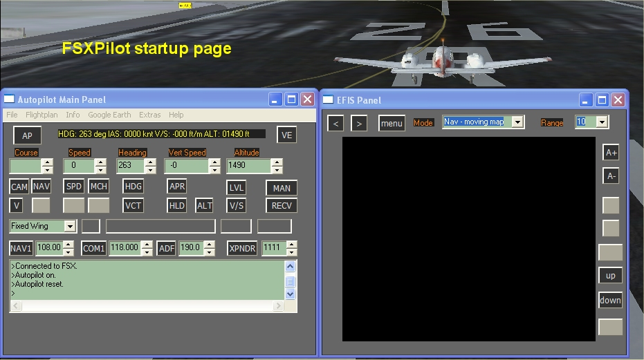Open the Flightplan menu
The image size is (644, 360).
point(42,115)
